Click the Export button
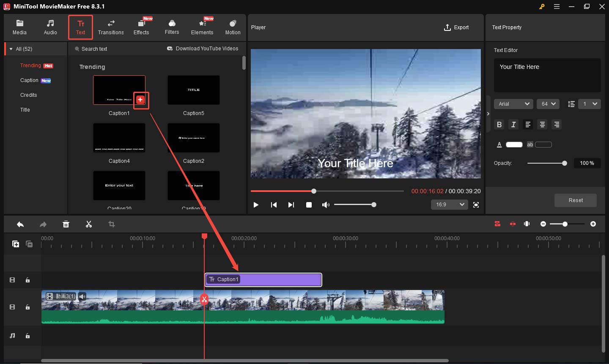Image resolution: width=609 pixels, height=364 pixels. [x=456, y=27]
